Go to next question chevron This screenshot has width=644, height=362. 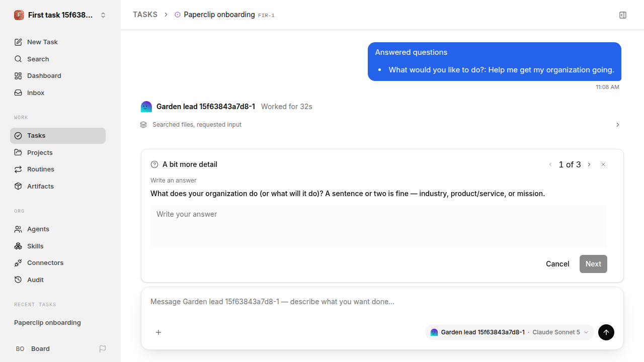tap(589, 164)
